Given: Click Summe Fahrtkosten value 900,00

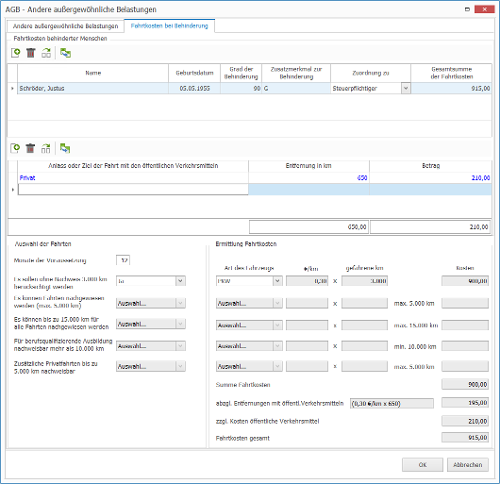Looking at the screenshot, I should 465,384.
